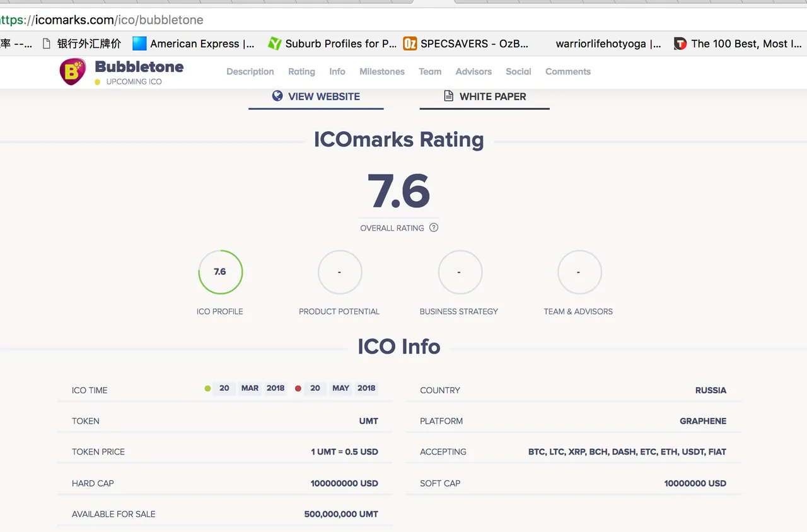Click the overall rating help question icon
Image resolution: width=807 pixels, height=532 pixels.
click(x=434, y=228)
